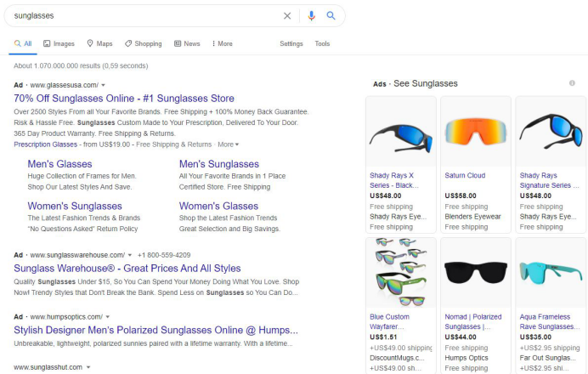
Task: Expand the More search options menu
Action: click(x=223, y=43)
